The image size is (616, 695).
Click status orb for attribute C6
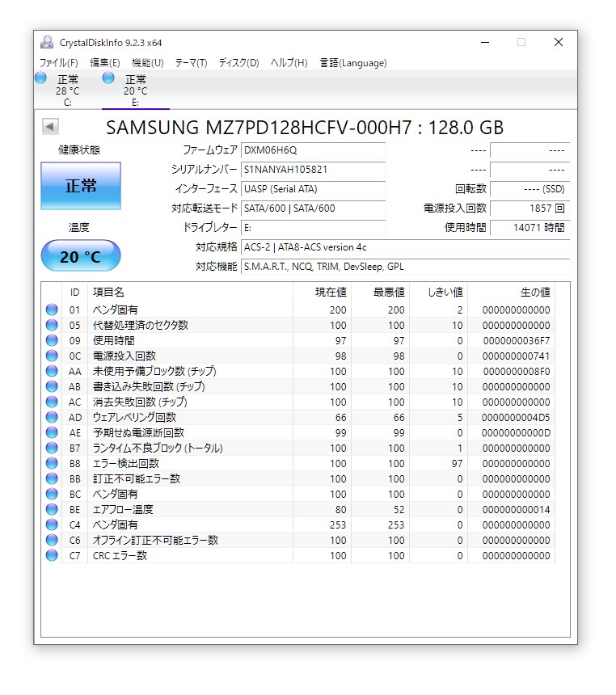52,540
